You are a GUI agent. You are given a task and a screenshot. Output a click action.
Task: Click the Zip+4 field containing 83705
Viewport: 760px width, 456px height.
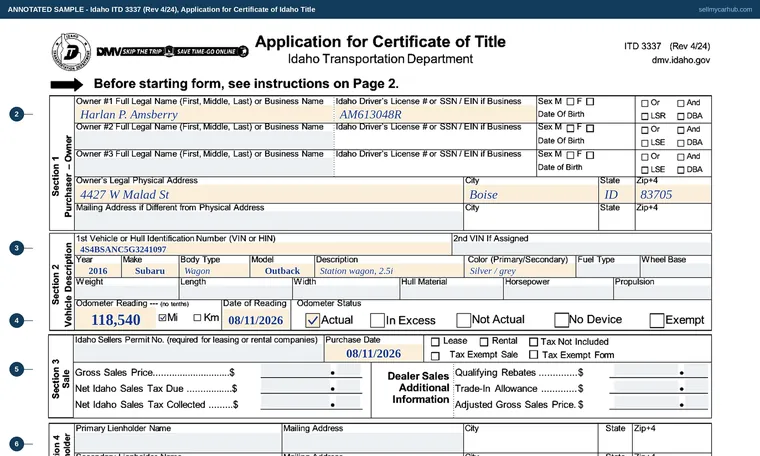(673, 194)
